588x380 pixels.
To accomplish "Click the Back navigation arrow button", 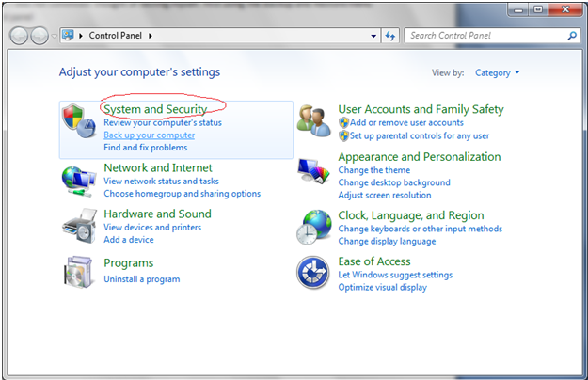I will [19, 36].
